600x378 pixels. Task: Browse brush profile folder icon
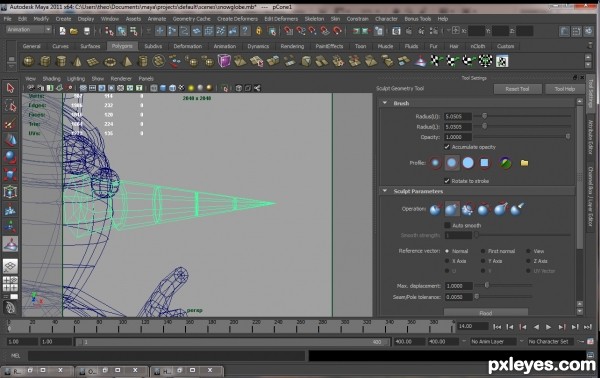click(x=524, y=163)
